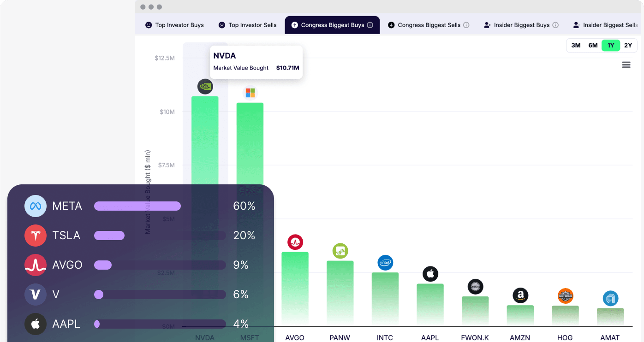Image resolution: width=644 pixels, height=342 pixels.
Task: Click the PANW x-axis label
Action: coord(340,338)
